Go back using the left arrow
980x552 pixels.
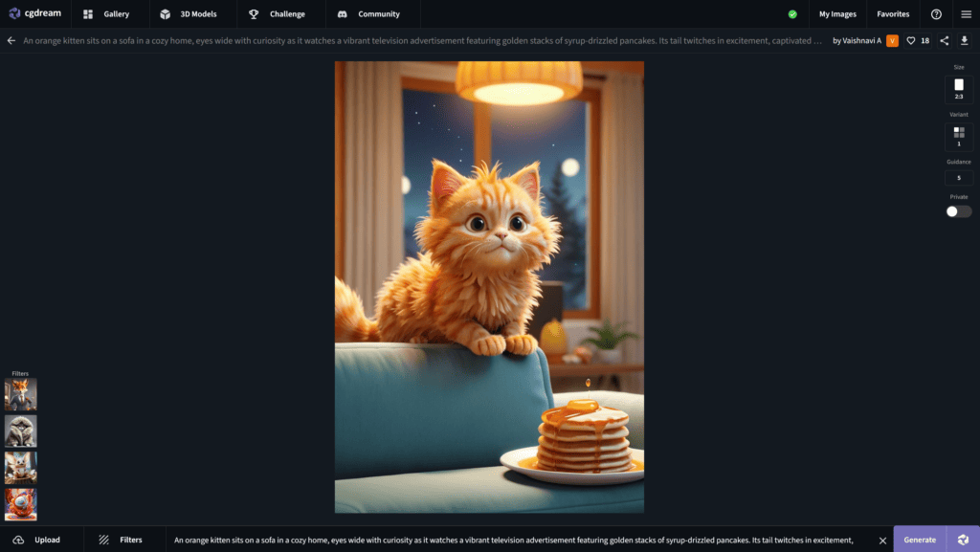(x=11, y=41)
